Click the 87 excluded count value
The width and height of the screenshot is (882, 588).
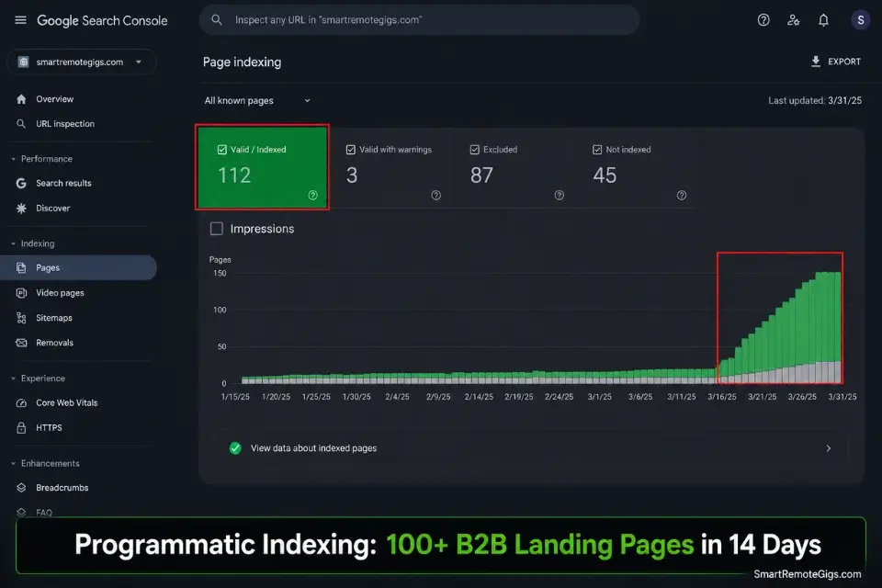[481, 175]
